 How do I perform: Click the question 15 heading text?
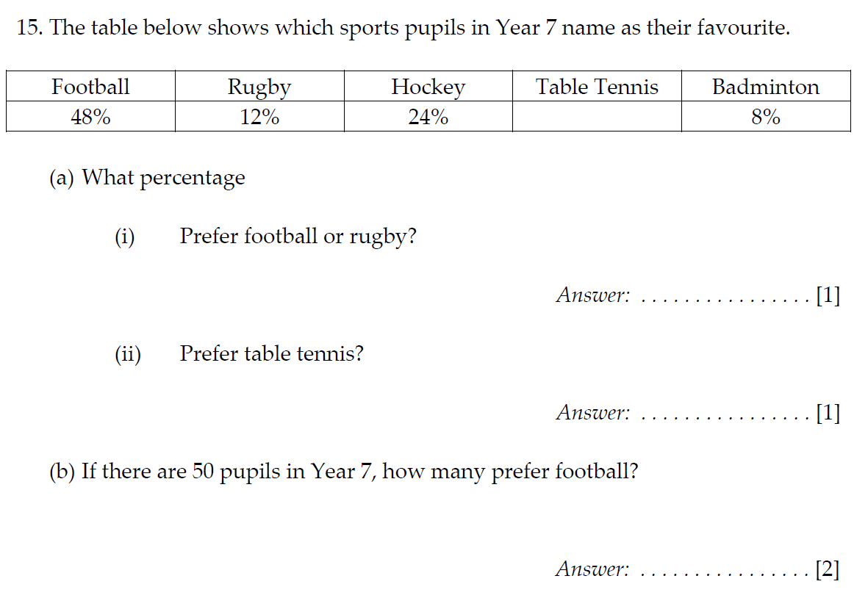click(x=403, y=28)
